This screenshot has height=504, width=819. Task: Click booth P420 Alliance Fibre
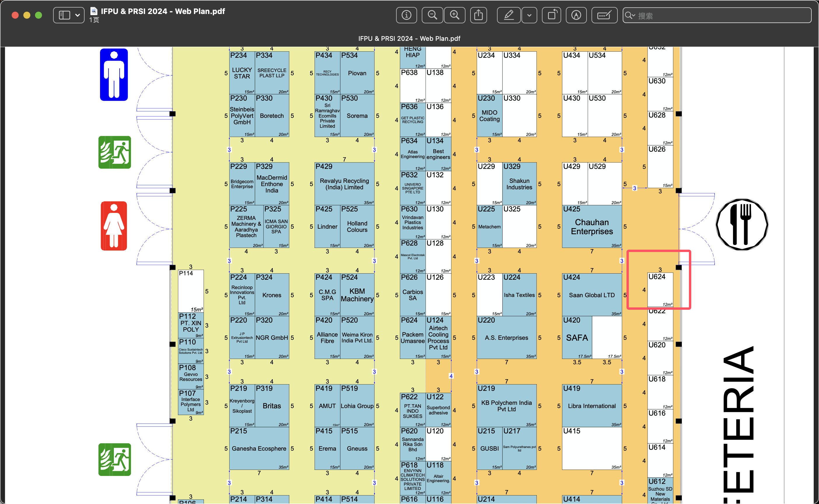(327, 337)
